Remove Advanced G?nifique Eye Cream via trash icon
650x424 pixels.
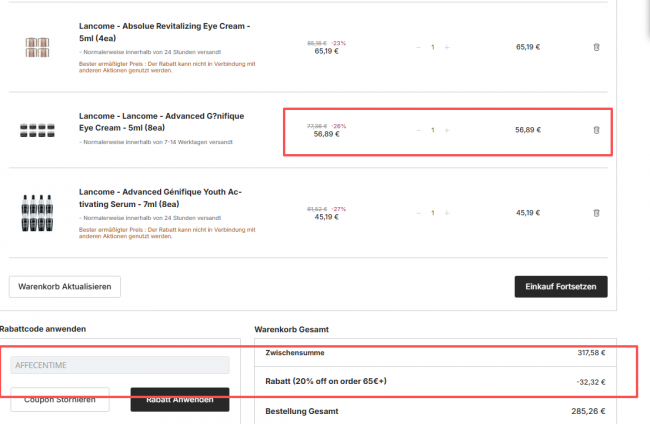point(596,130)
